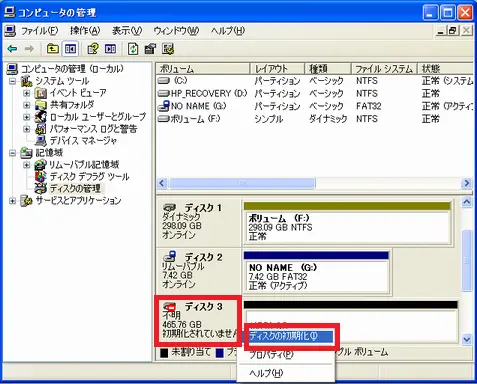Click the black 未割り当て legend swatch

point(164,353)
